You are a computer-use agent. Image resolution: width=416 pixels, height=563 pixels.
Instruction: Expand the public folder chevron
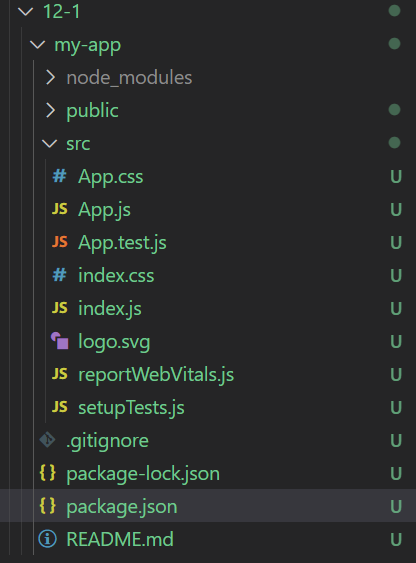(x=50, y=111)
